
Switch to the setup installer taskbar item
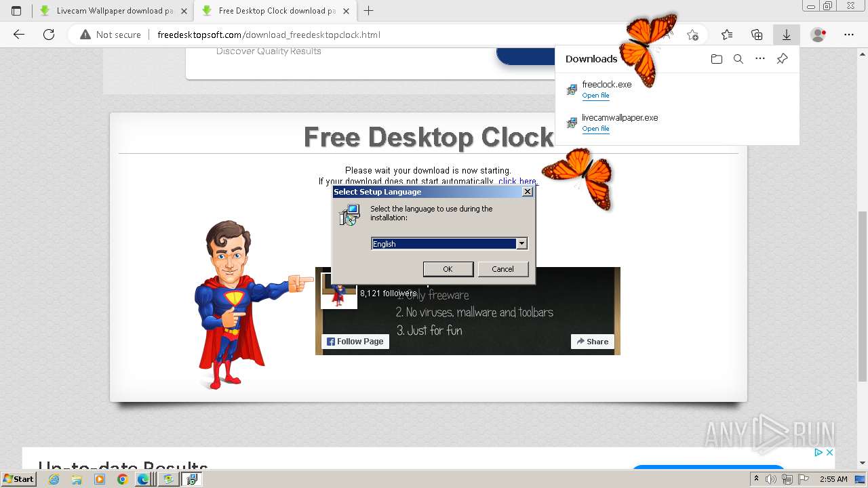192,479
